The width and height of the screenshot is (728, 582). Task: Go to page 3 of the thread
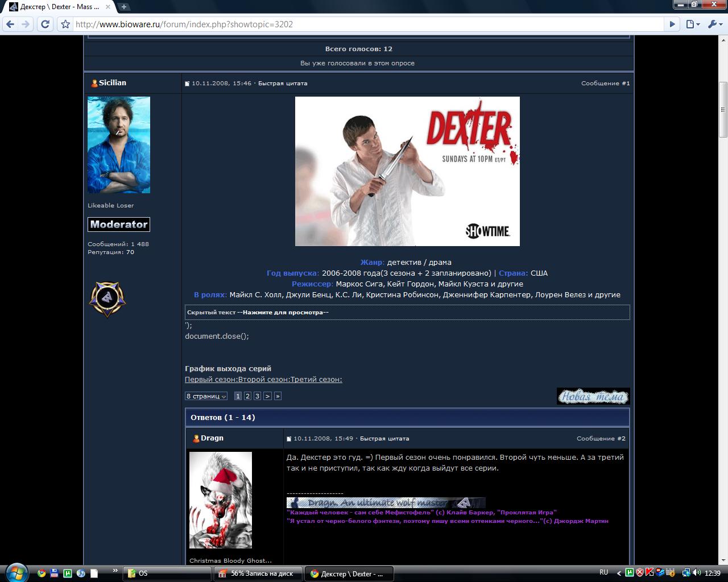point(257,396)
